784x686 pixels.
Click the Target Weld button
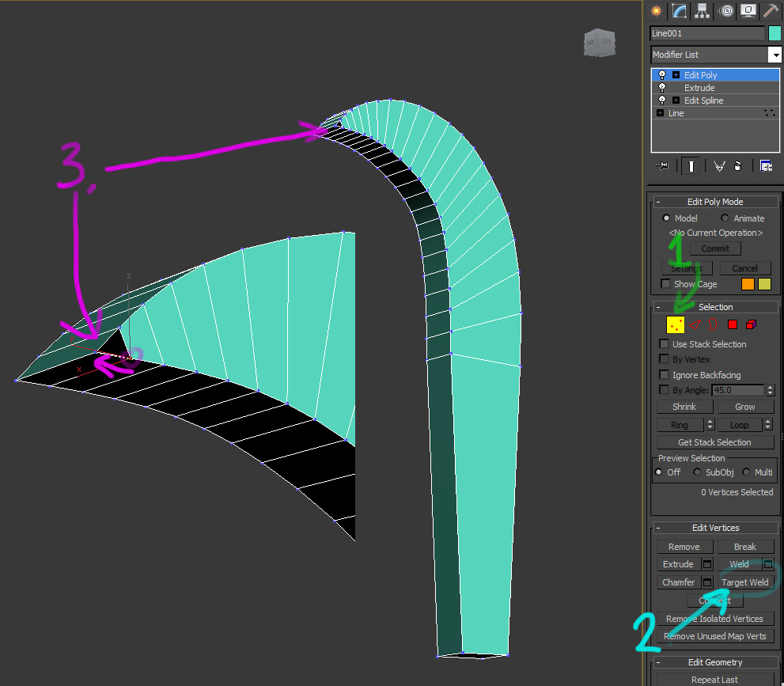744,582
